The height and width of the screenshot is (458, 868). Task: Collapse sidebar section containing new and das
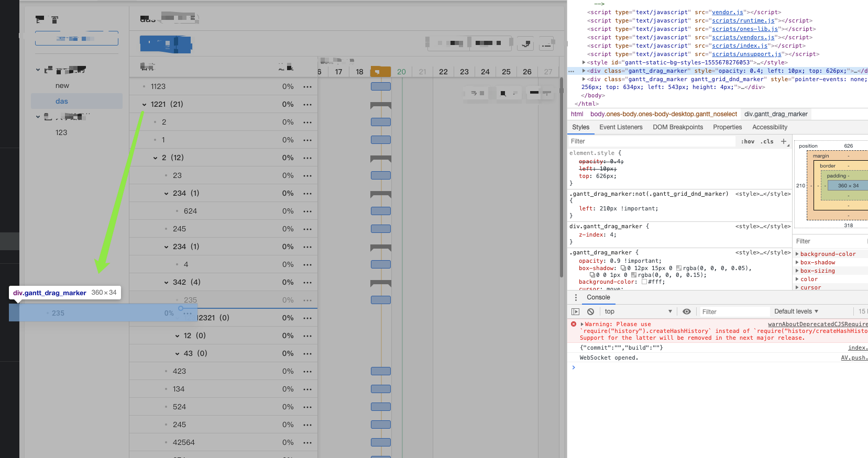(x=38, y=70)
